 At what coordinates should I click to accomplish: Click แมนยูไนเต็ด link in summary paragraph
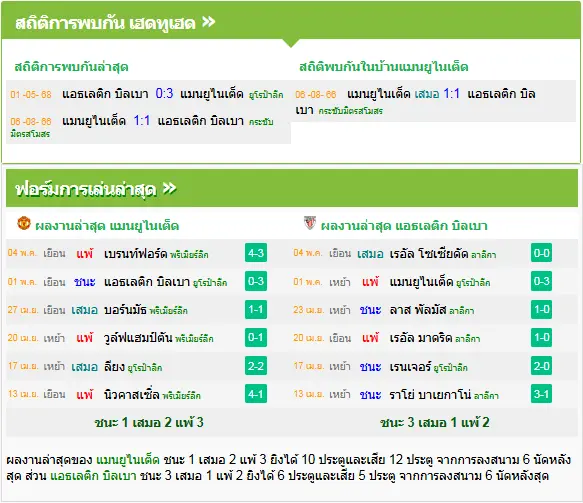click(128, 460)
